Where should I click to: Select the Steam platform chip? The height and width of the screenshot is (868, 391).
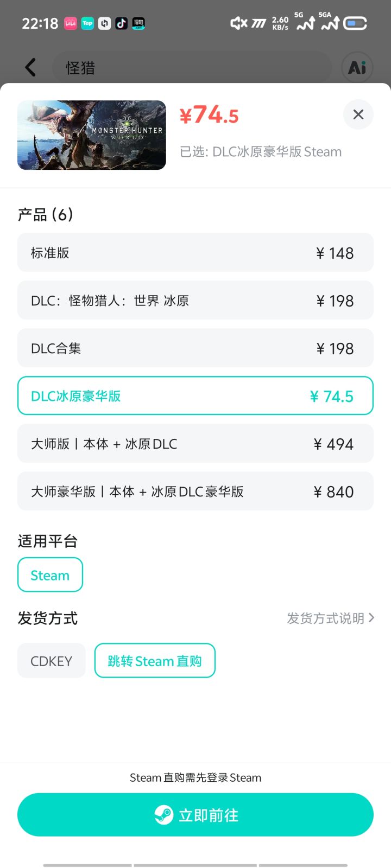click(x=50, y=575)
